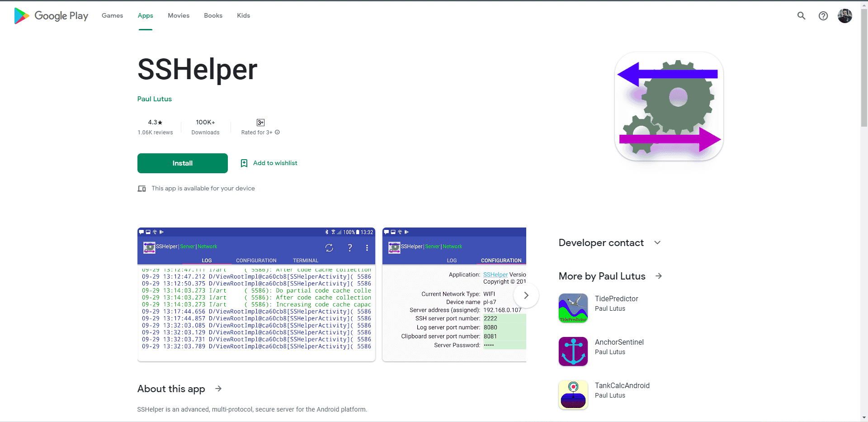Click the content rating info icon
The width and height of the screenshot is (868, 422).
pyautogui.click(x=277, y=133)
